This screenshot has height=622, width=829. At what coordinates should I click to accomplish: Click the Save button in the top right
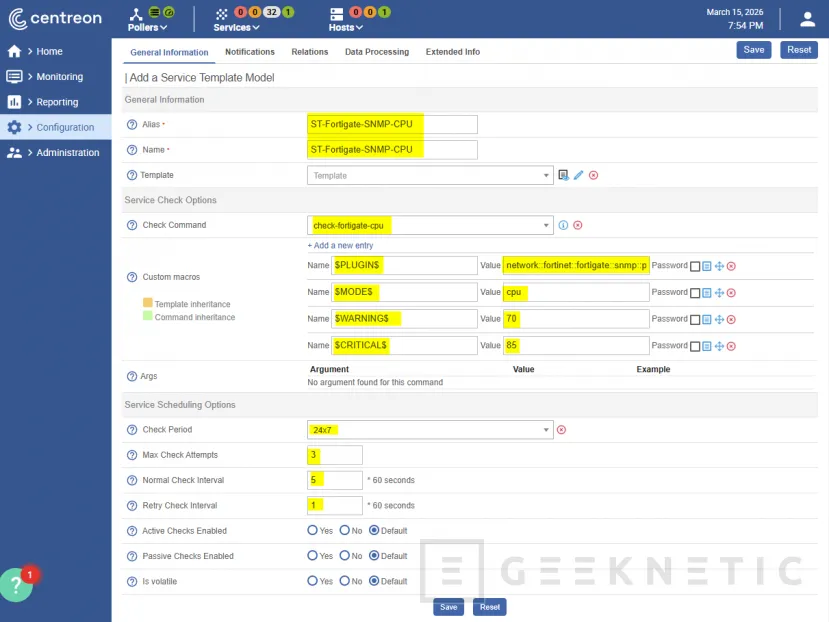pyautogui.click(x=753, y=49)
